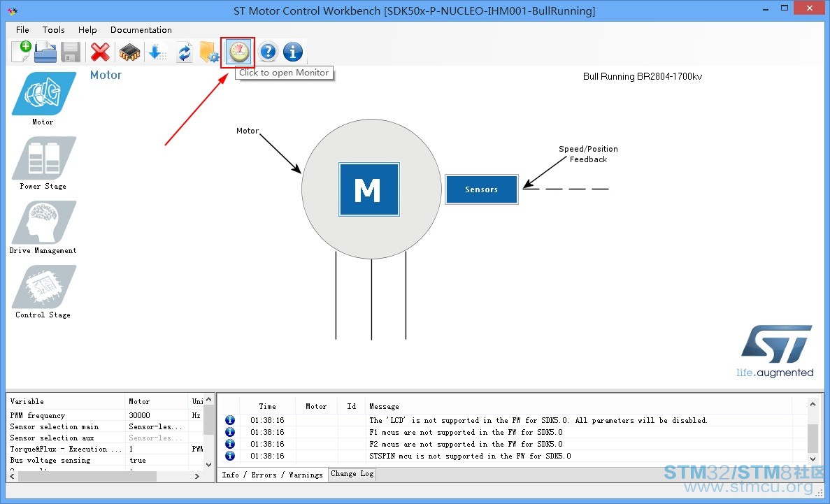This screenshot has width=830, height=504.
Task: Open the Control Stage section
Action: pyautogui.click(x=43, y=287)
